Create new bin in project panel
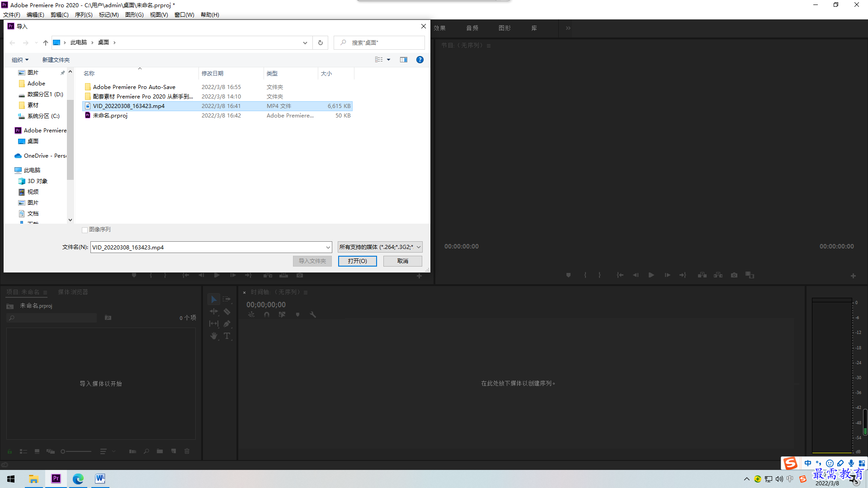This screenshot has height=488, width=868. pos(160,451)
